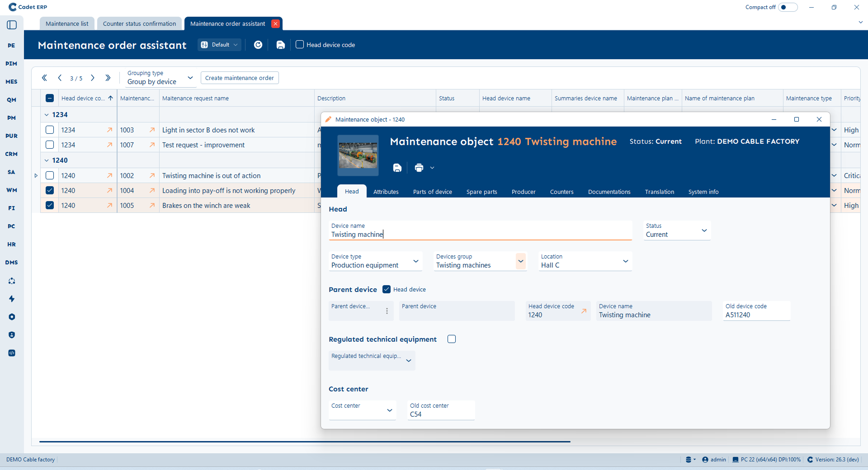The image size is (868, 470).
Task: Collapse the 1234 device group
Action: click(47, 115)
